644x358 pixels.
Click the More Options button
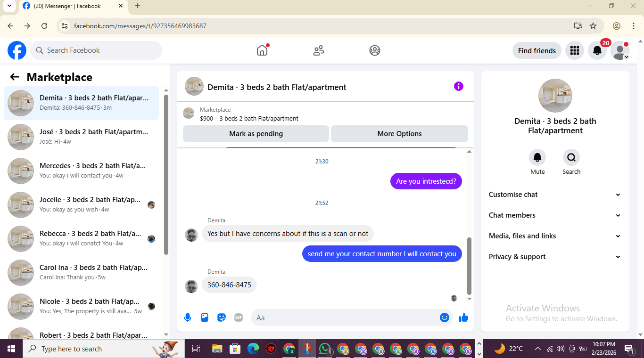pyautogui.click(x=399, y=134)
